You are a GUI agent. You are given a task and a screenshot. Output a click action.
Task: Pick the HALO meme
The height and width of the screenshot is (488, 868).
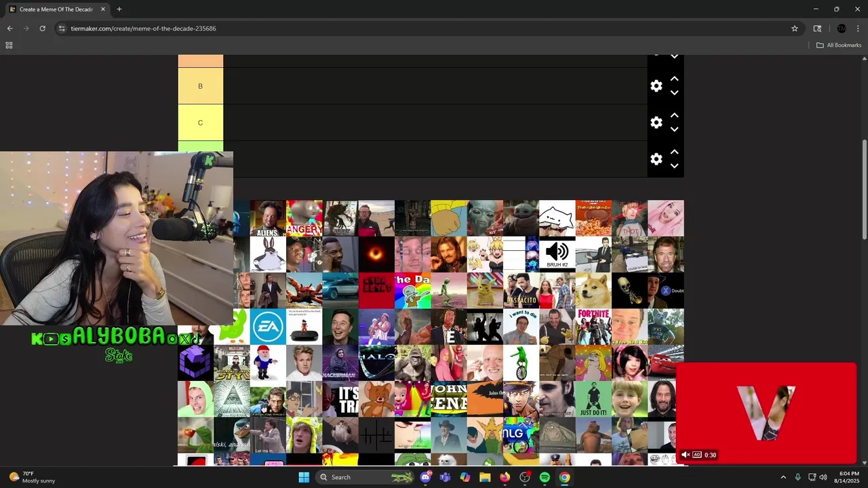tap(376, 363)
